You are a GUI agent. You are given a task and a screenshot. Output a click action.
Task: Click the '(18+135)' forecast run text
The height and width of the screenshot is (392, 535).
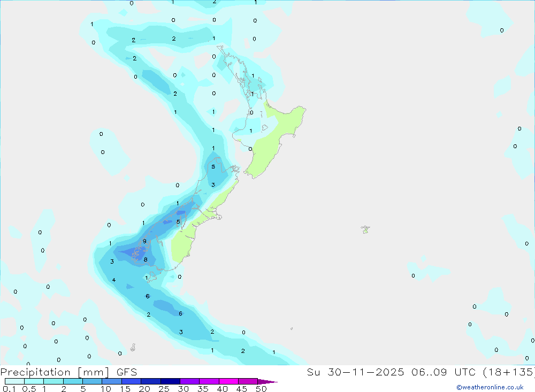[x=509, y=372]
